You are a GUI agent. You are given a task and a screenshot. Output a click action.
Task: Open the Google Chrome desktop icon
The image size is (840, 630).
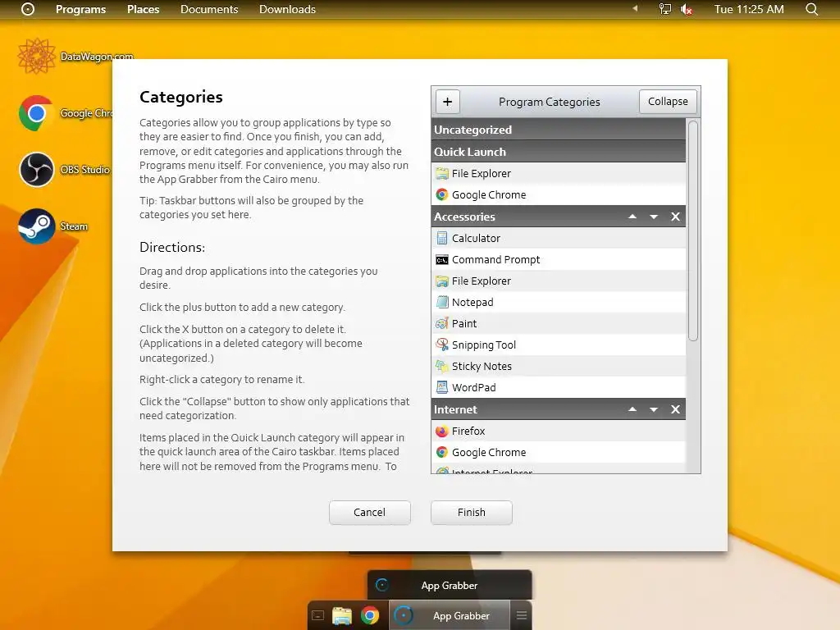36,113
